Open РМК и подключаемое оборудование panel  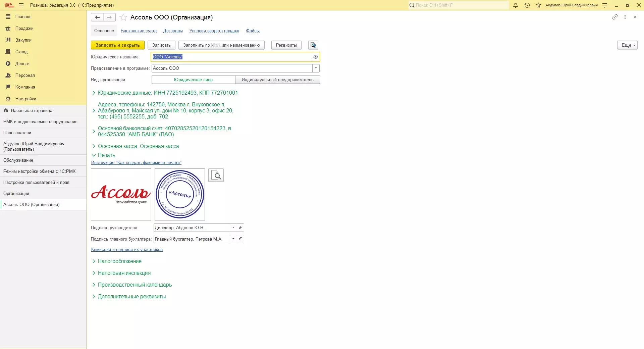pos(43,121)
